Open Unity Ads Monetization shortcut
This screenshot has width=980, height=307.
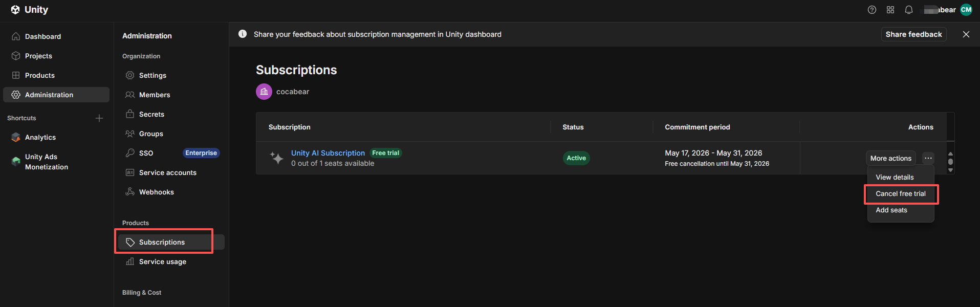56,162
